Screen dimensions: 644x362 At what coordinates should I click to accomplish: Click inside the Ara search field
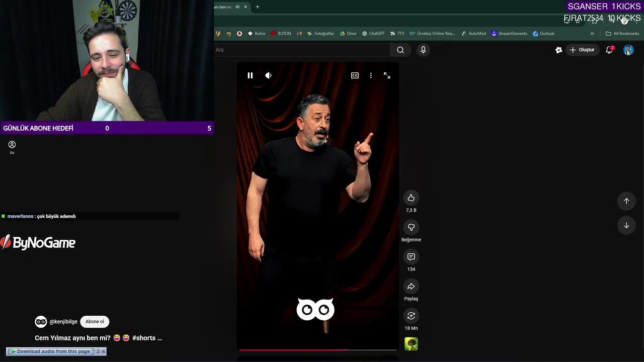tap(302, 50)
